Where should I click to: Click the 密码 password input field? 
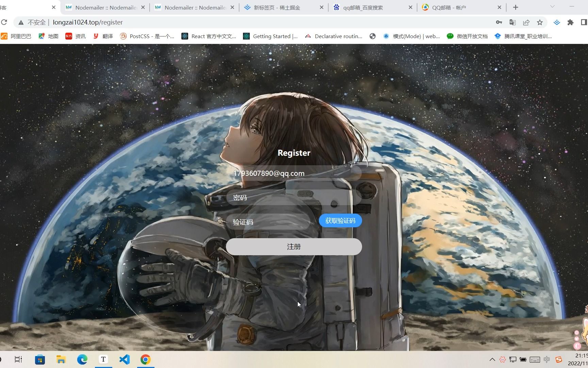(294, 198)
